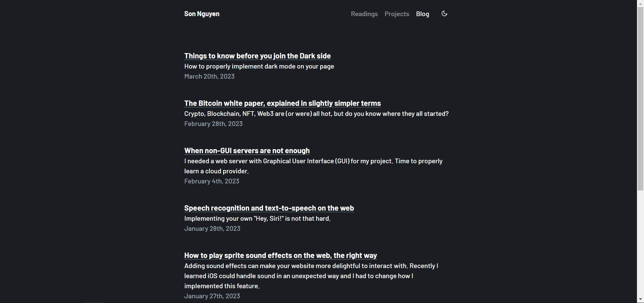Image resolution: width=644 pixels, height=303 pixels.
Task: Open Speech recognition and text-to-speech post
Action: coord(269,208)
